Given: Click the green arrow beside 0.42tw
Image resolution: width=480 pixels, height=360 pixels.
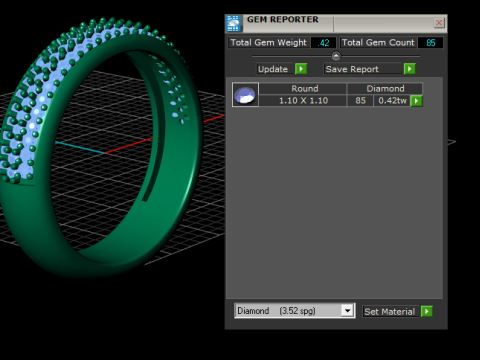Looking at the screenshot, I should [417, 101].
